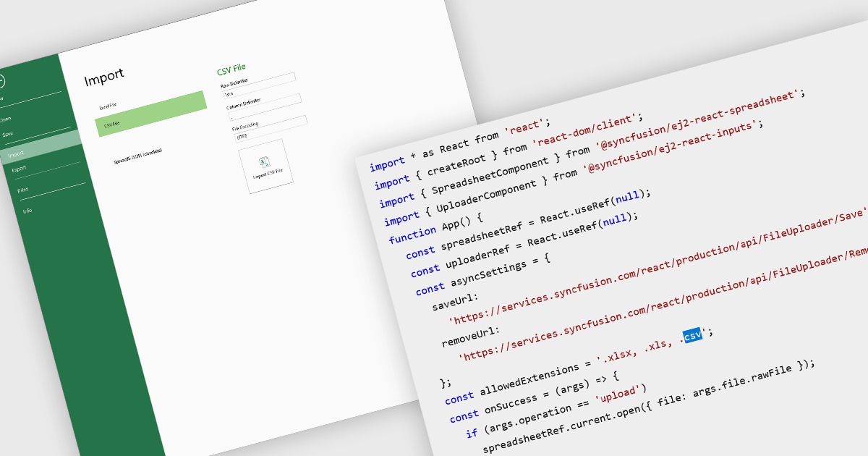Click the Import CSV File button
The height and width of the screenshot is (456, 868).
[266, 166]
